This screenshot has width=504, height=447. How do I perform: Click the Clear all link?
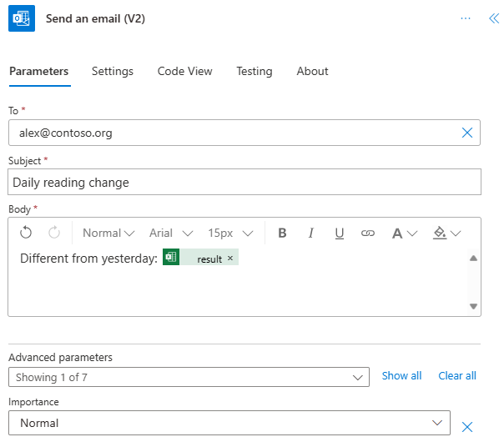tap(457, 375)
